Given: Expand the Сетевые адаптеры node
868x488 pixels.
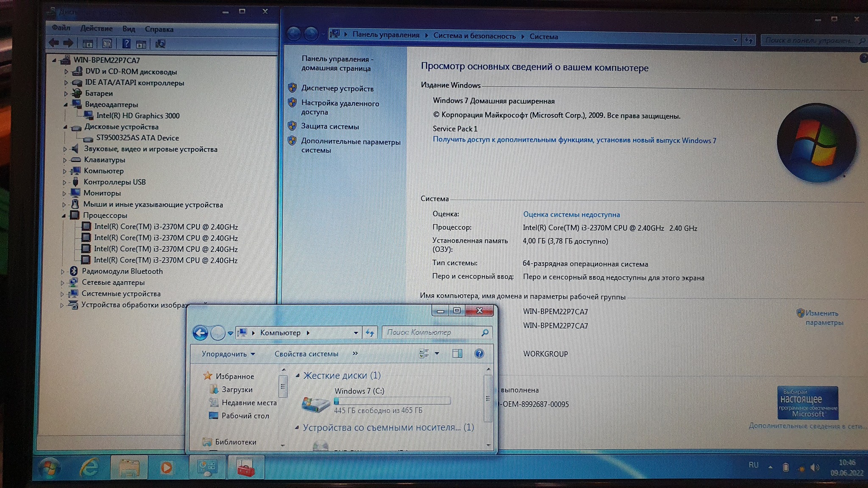Looking at the screenshot, I should [62, 283].
